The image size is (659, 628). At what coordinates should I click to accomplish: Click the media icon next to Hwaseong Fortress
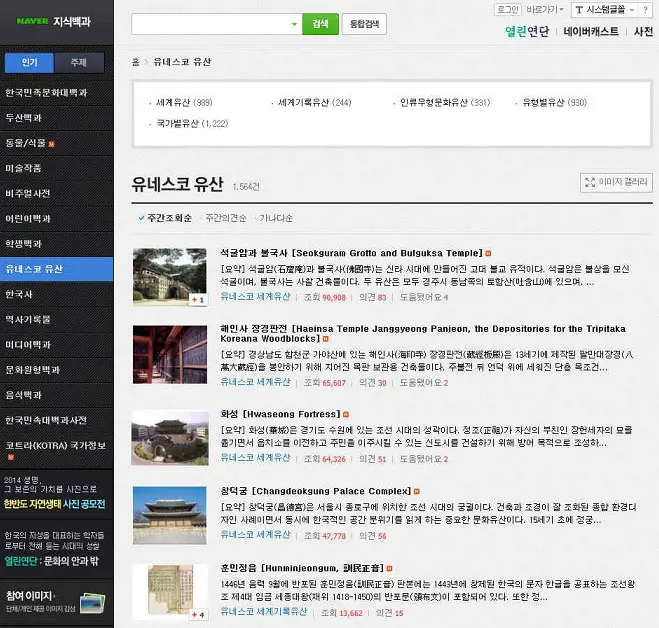click(346, 414)
